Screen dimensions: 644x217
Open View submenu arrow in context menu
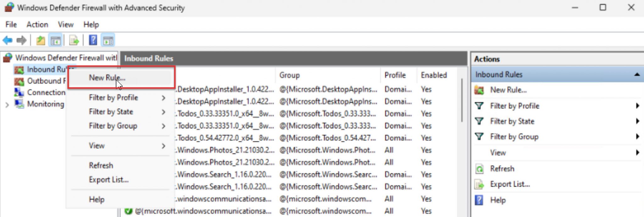164,146
